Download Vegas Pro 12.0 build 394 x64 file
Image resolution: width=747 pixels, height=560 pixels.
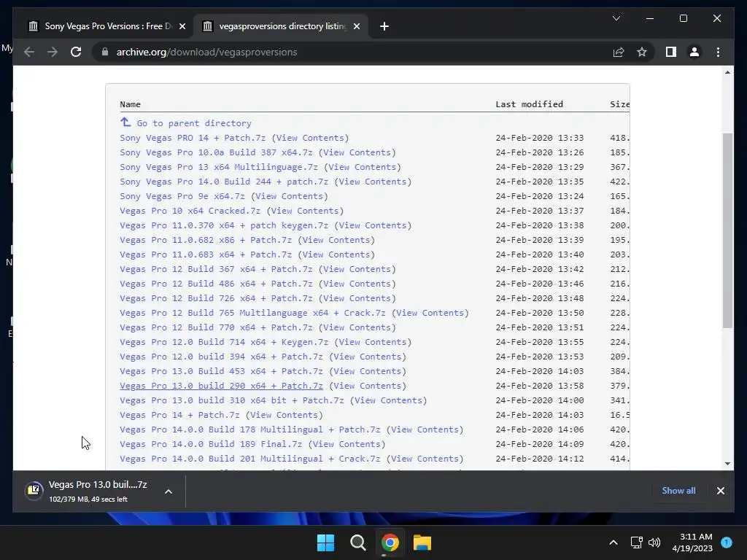pyautogui.click(x=221, y=356)
